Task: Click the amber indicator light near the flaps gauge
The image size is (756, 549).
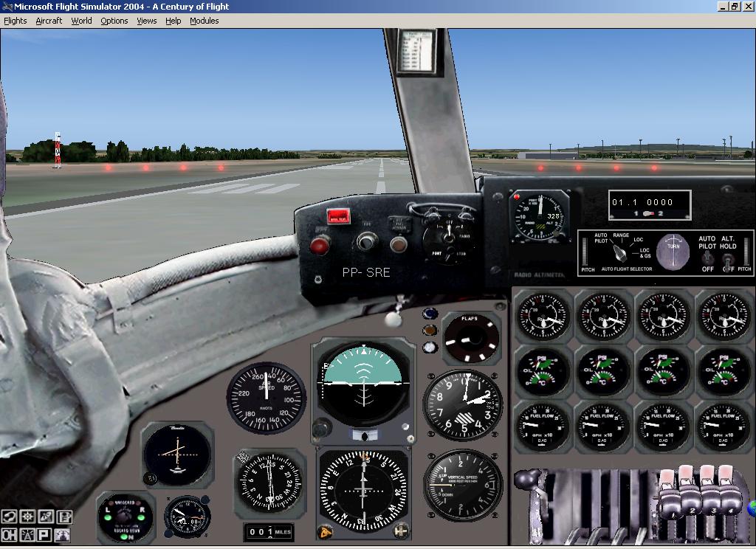Action: (430, 330)
